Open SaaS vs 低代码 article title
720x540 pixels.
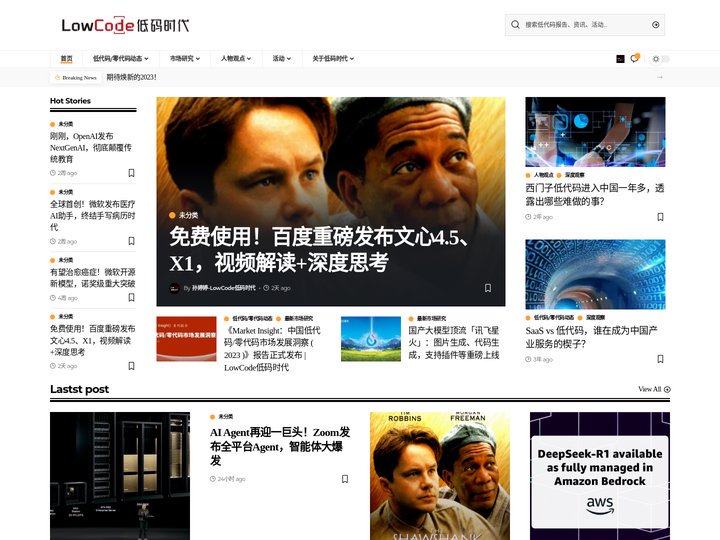[x=591, y=337]
